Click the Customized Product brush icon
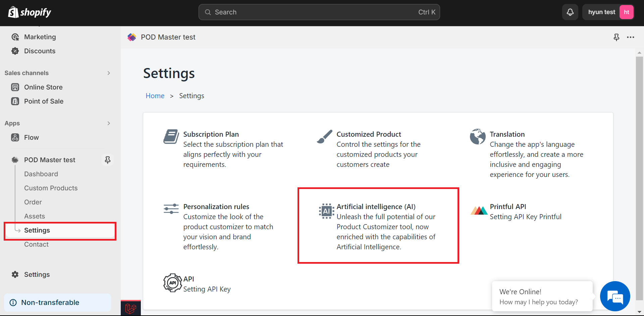The height and width of the screenshot is (316, 644). coord(325,136)
